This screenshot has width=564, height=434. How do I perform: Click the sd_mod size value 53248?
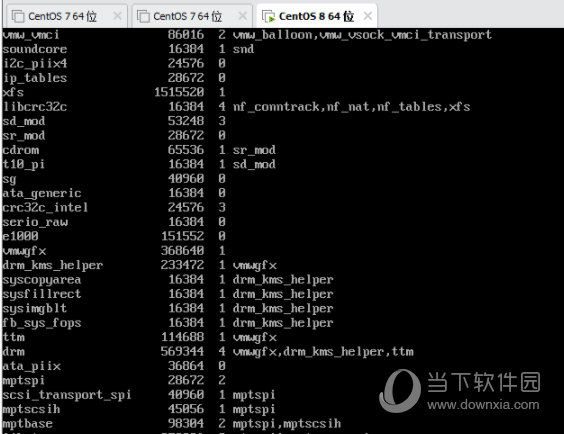(186, 121)
